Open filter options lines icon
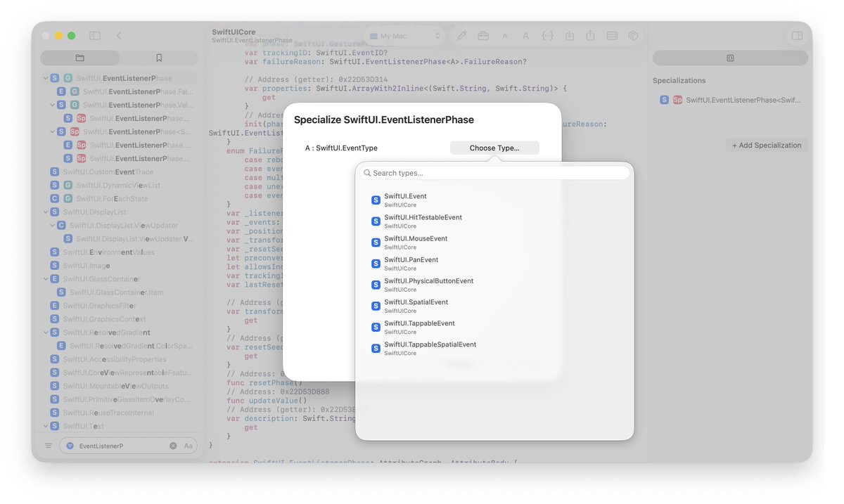The height and width of the screenshot is (504, 844). click(49, 446)
